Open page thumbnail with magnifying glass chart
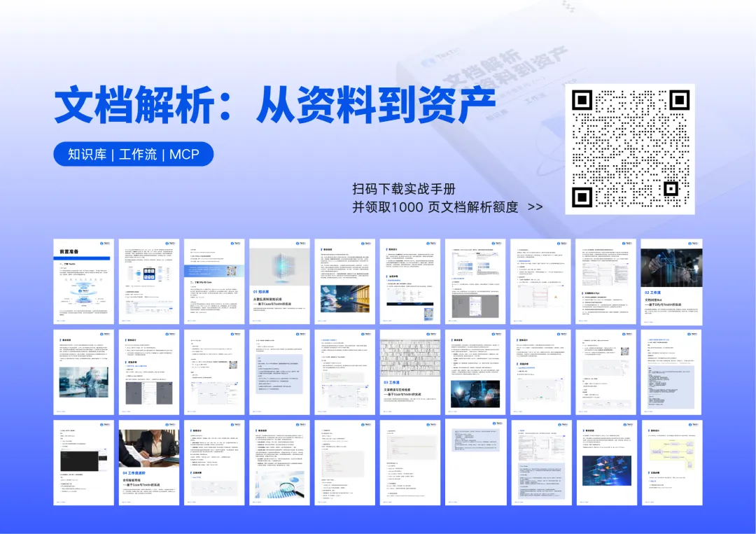756x534 pixels. point(279,463)
